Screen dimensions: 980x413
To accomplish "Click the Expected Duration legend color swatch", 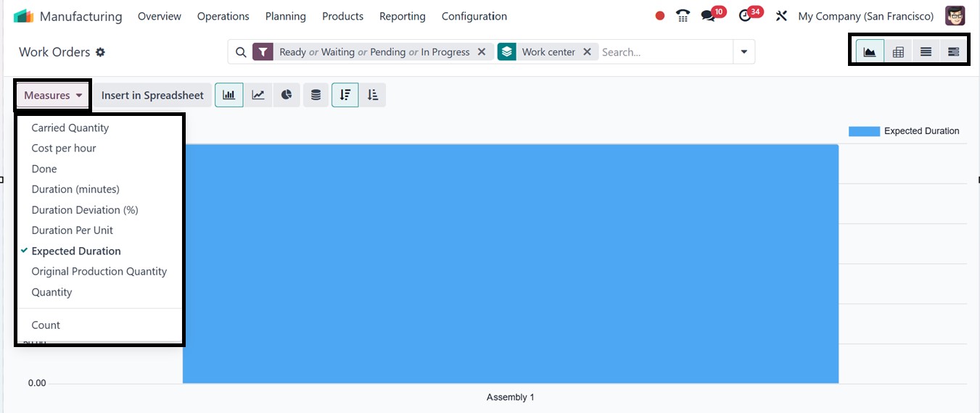I will coord(864,131).
